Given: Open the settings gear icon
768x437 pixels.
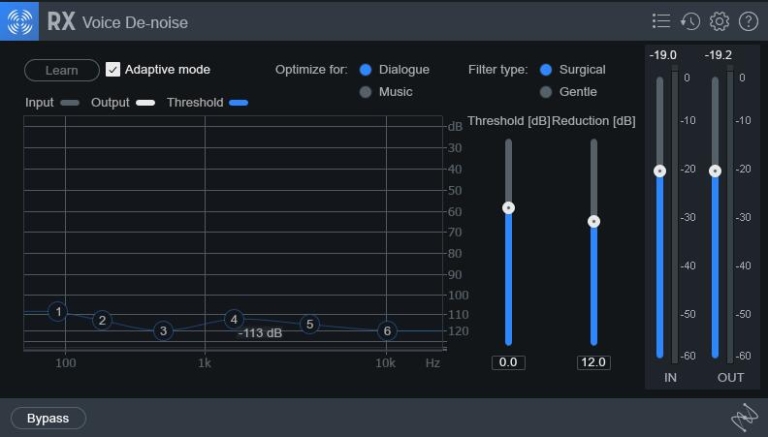Looking at the screenshot, I should pyautogui.click(x=719, y=21).
